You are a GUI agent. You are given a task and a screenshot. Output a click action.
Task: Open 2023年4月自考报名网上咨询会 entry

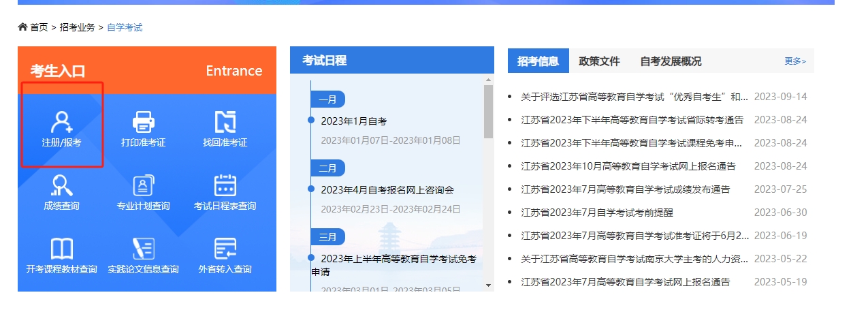click(387, 190)
